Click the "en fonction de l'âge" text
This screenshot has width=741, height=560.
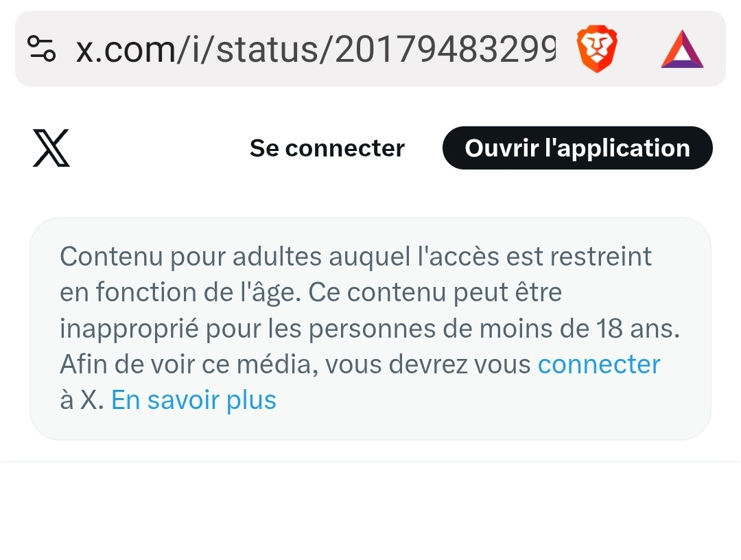point(180,293)
